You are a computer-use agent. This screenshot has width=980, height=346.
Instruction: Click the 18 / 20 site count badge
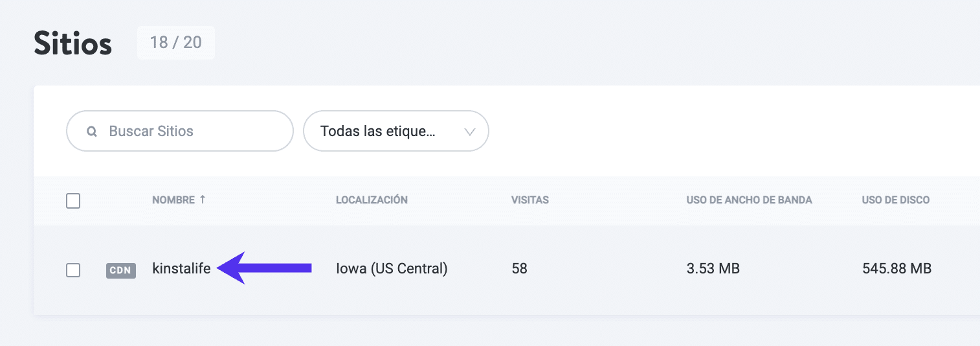175,43
